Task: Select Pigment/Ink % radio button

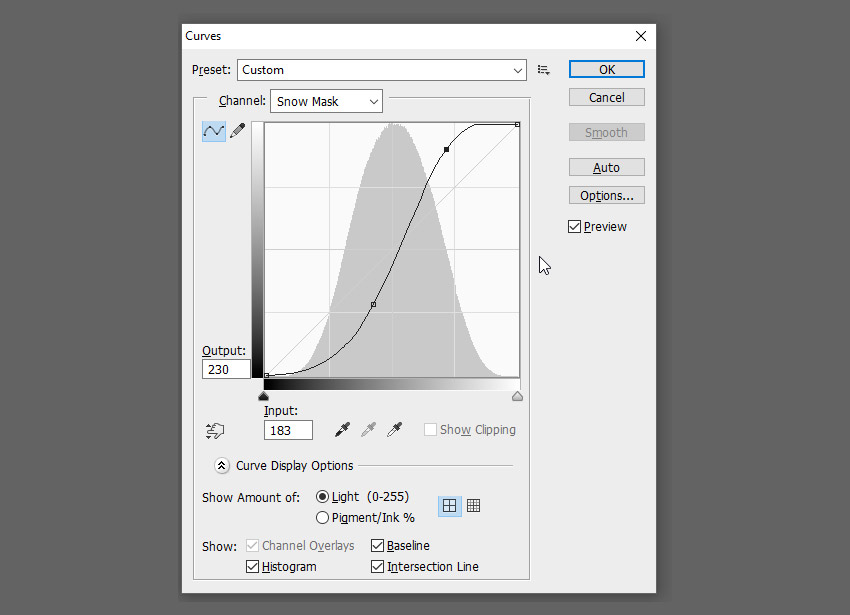Action: 322,518
